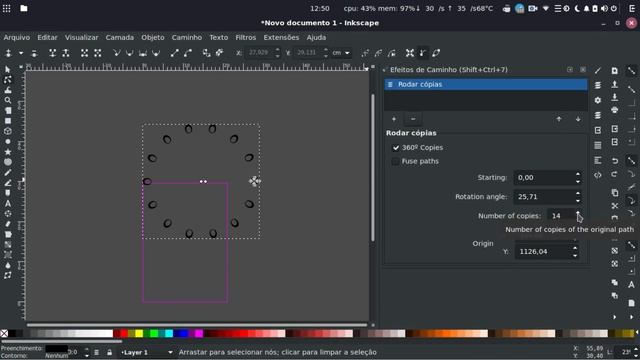Move the effect up with arrow button
The width and height of the screenshot is (640, 360).
click(559, 119)
